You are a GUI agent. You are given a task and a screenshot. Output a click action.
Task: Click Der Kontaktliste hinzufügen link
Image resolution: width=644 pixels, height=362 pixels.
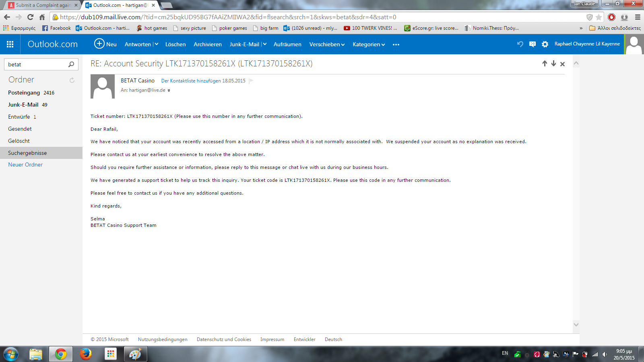191,81
